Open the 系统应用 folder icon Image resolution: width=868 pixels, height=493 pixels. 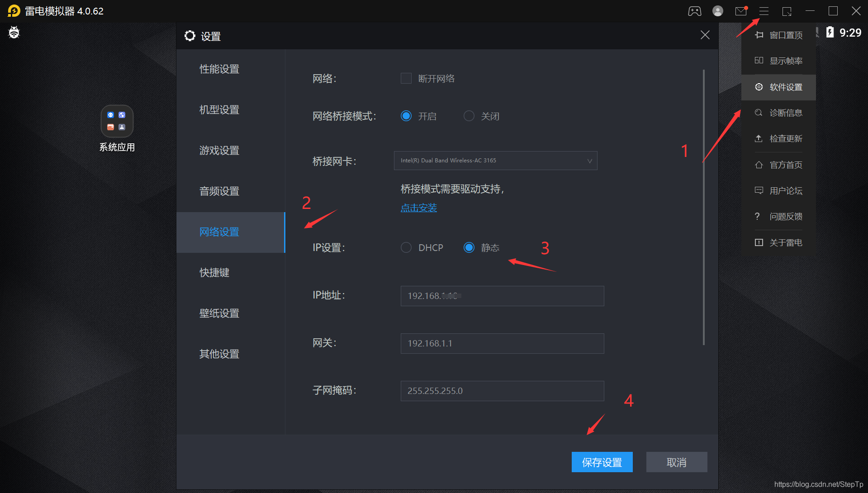click(117, 121)
